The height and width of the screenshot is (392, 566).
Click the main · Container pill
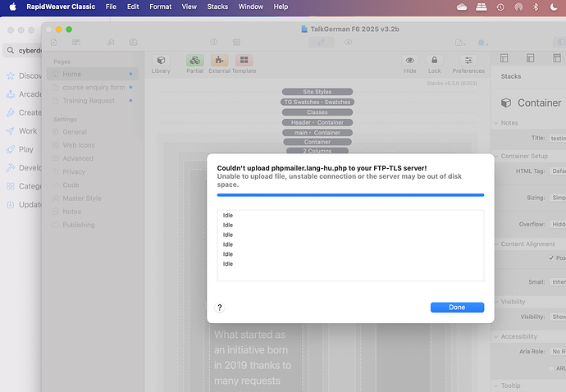click(317, 133)
